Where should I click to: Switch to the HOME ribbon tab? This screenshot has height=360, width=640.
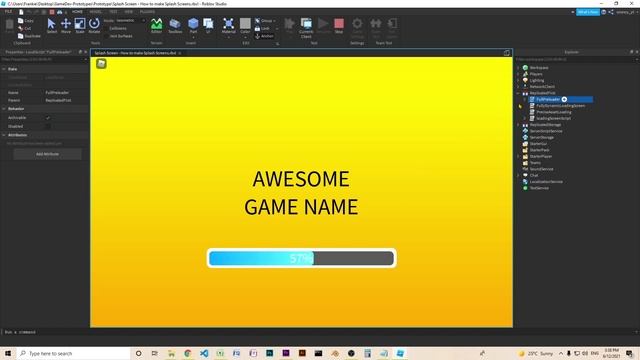tap(77, 12)
